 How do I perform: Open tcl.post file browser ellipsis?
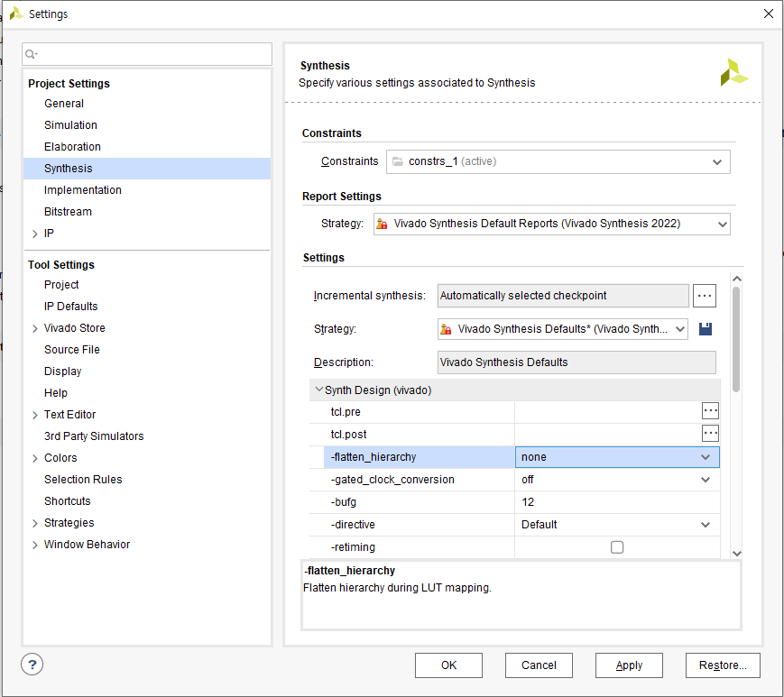pyautogui.click(x=710, y=433)
